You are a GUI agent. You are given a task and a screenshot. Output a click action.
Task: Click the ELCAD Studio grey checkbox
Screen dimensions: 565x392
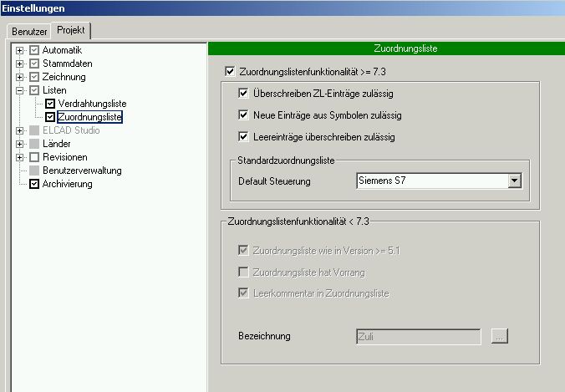[34, 130]
